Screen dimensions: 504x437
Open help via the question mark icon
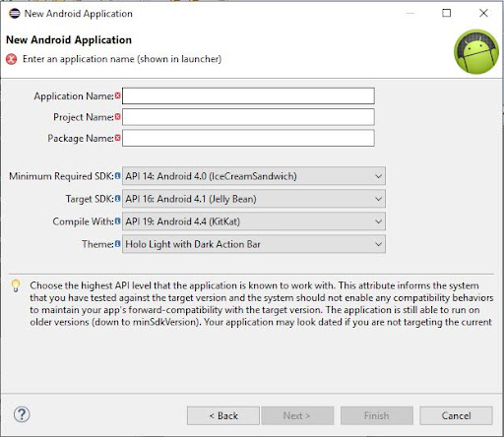pyautogui.click(x=22, y=414)
